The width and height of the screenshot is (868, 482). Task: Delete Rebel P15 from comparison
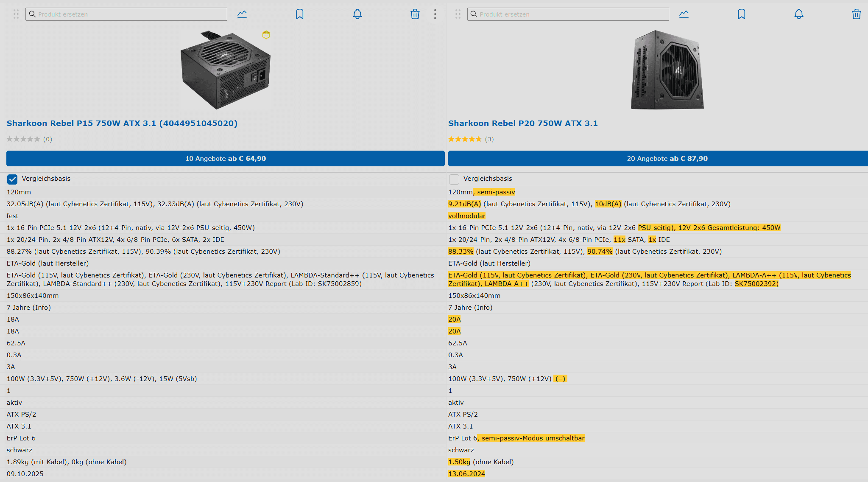click(415, 14)
